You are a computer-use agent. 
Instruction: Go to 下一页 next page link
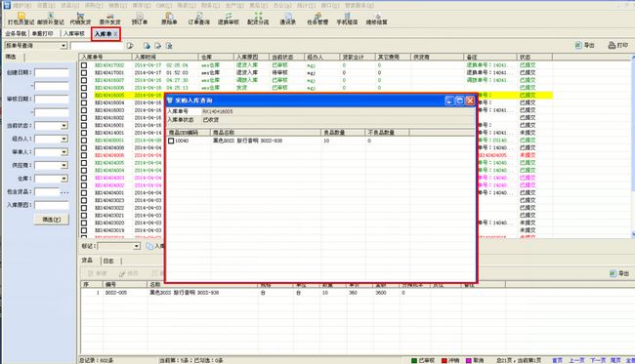point(597,360)
